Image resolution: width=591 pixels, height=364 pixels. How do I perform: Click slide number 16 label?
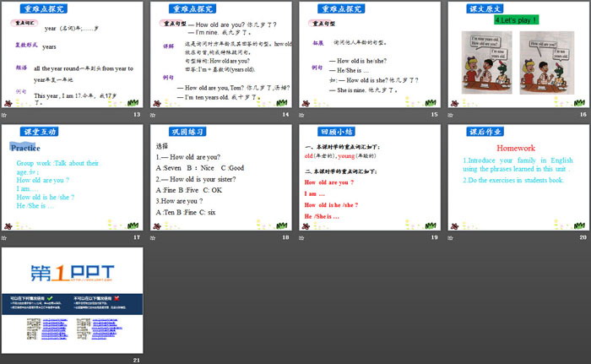point(583,114)
